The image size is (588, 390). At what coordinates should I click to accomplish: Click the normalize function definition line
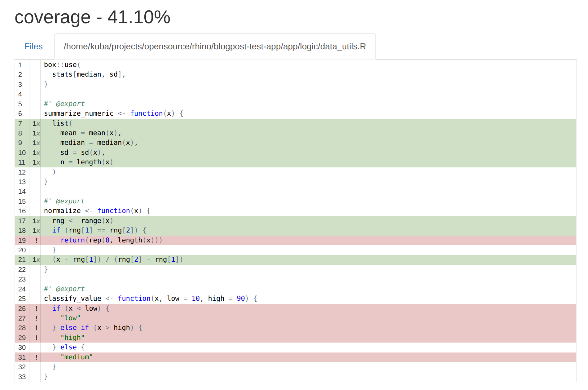pos(97,211)
